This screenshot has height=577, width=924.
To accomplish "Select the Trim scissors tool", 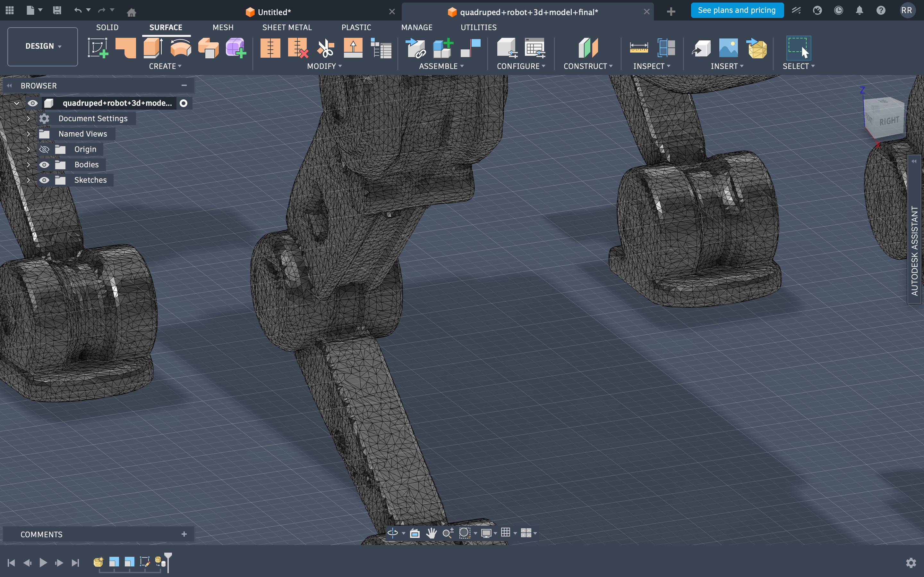I will point(325,48).
